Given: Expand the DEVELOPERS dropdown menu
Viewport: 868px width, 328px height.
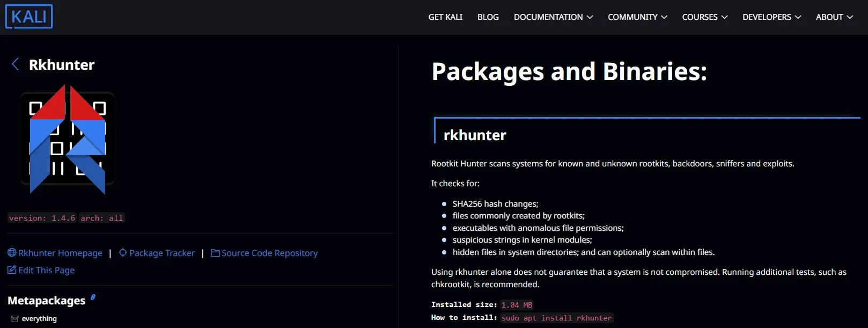Looking at the screenshot, I should coord(771,17).
